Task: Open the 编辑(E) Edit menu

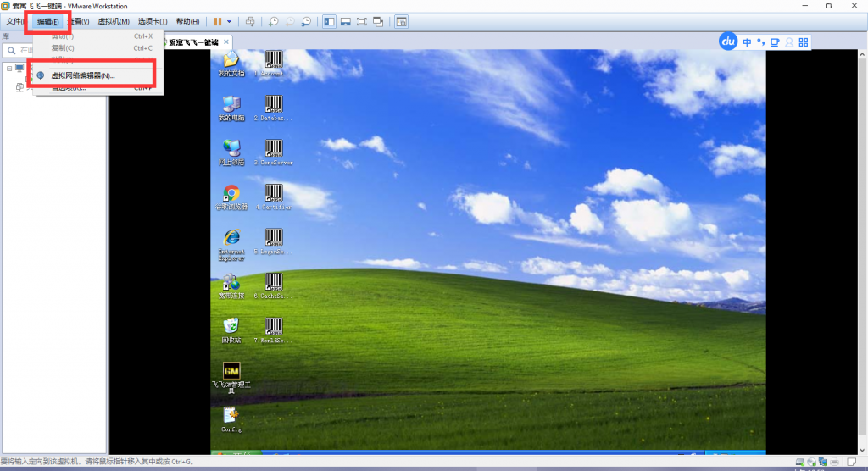Action: [x=47, y=21]
